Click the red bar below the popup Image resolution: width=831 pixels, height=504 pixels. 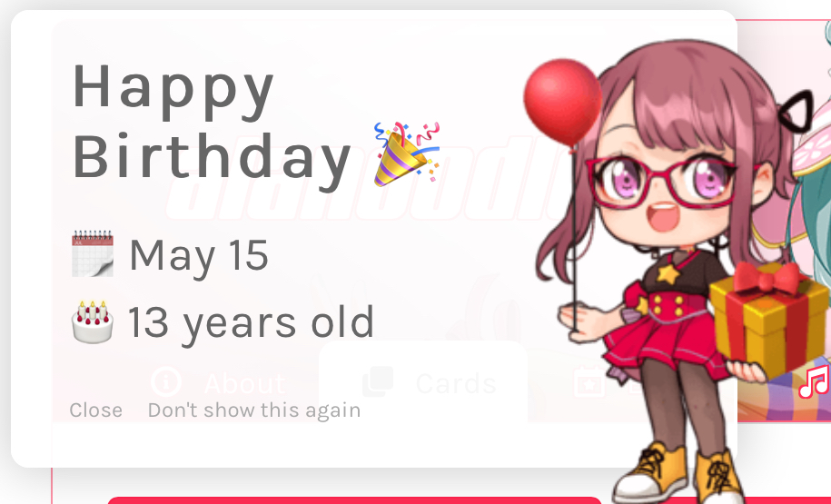pyautogui.click(x=354, y=500)
